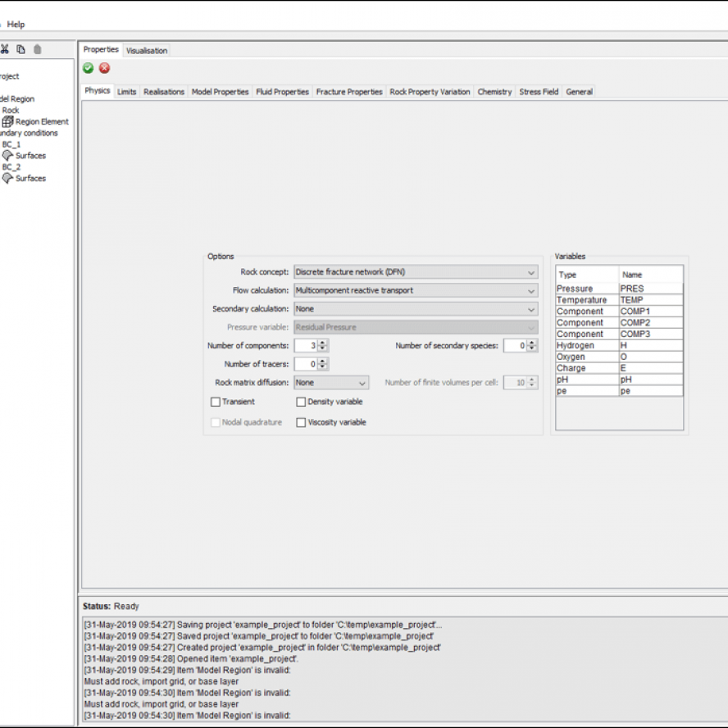The height and width of the screenshot is (728, 728).
Task: Switch to the Visualisation tab
Action: [147, 51]
